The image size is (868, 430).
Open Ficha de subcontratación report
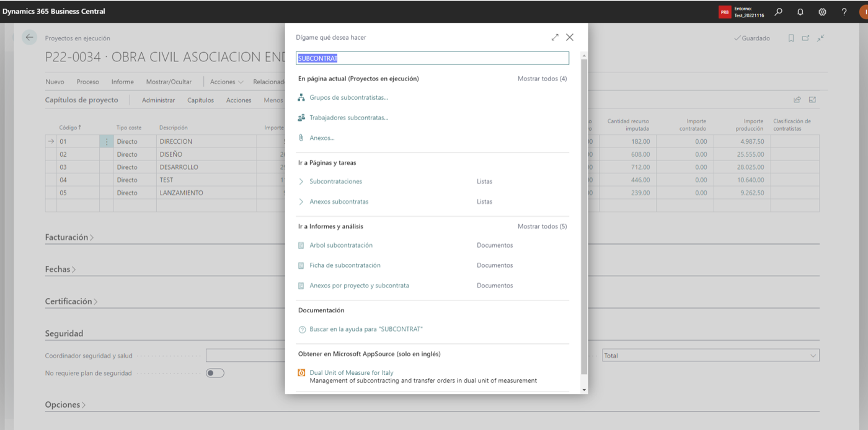tap(345, 265)
